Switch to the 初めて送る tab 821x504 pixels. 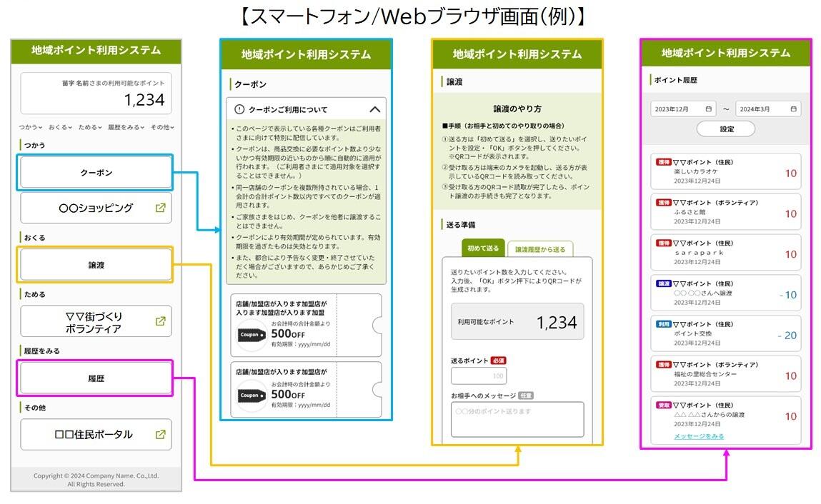[483, 248]
